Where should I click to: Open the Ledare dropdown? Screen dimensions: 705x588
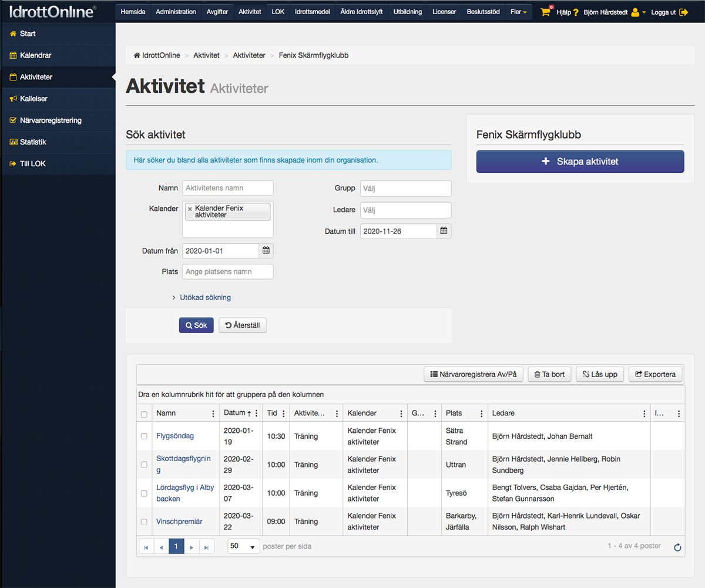point(406,210)
